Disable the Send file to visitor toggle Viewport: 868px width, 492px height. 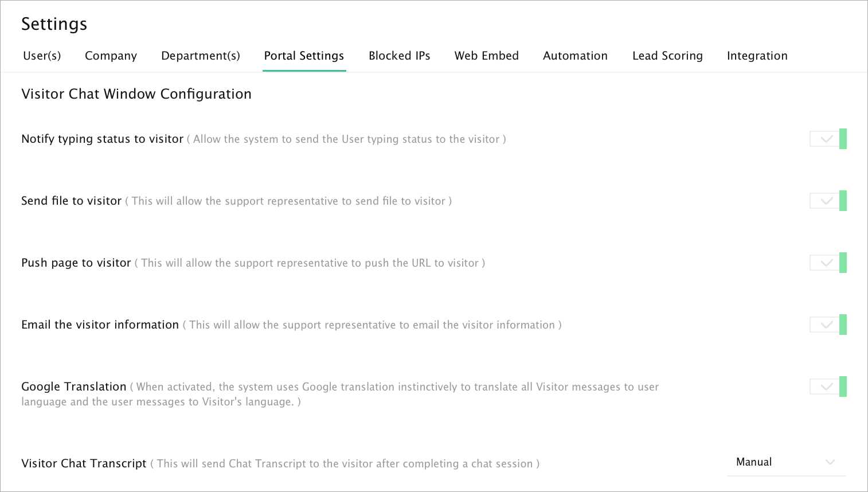pos(828,201)
